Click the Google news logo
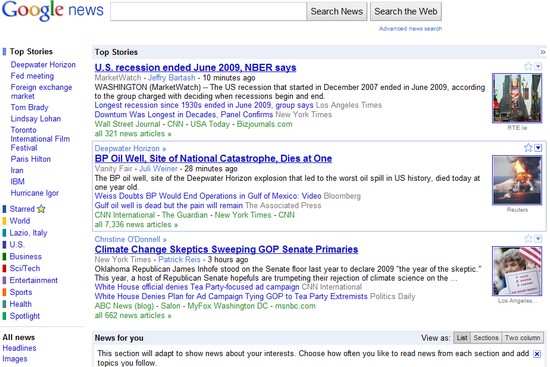The image size is (550, 367). [53, 11]
